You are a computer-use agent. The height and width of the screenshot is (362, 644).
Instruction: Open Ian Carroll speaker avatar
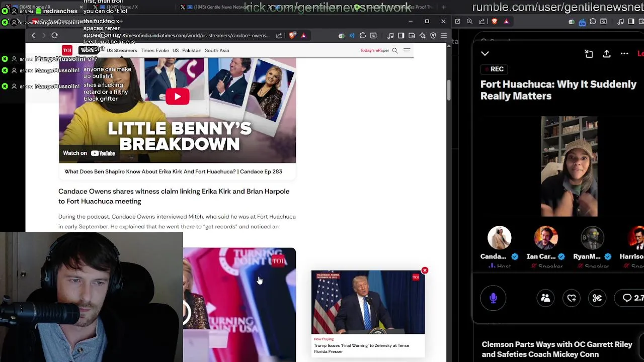click(546, 238)
